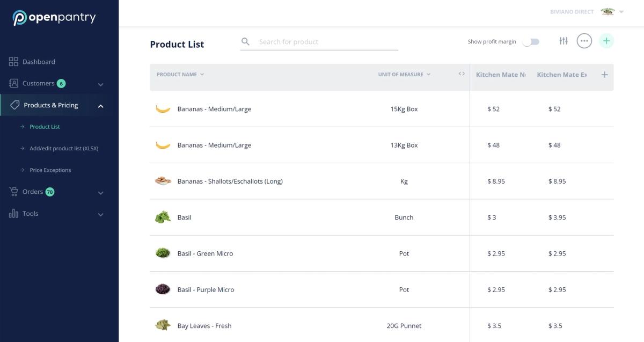
Task: Select the Basil product name
Action: [x=184, y=217]
